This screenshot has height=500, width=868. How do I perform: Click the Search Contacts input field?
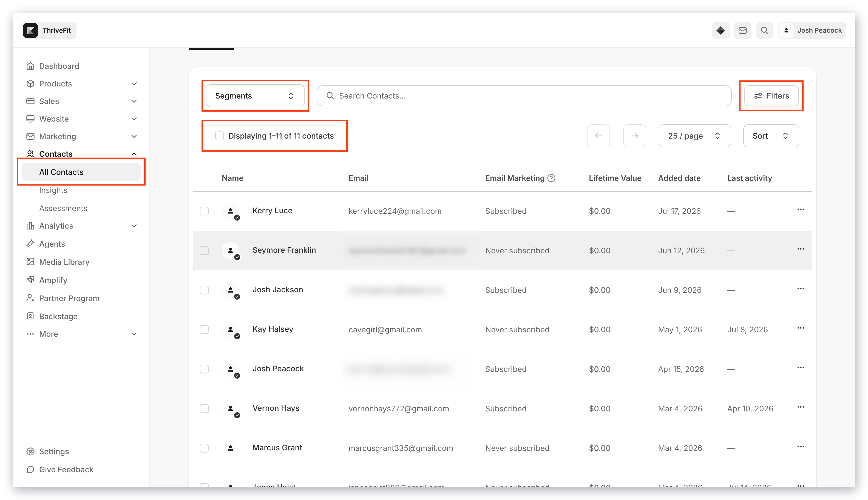(x=524, y=96)
